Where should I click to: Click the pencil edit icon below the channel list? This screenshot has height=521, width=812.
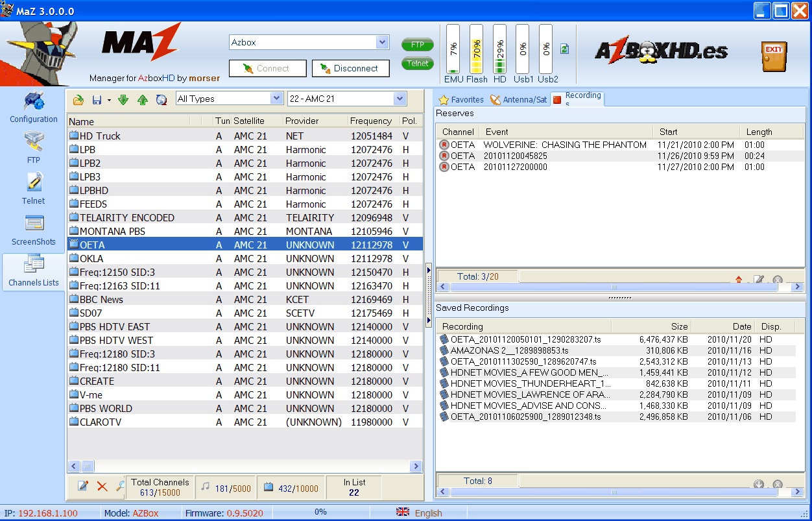click(x=83, y=486)
